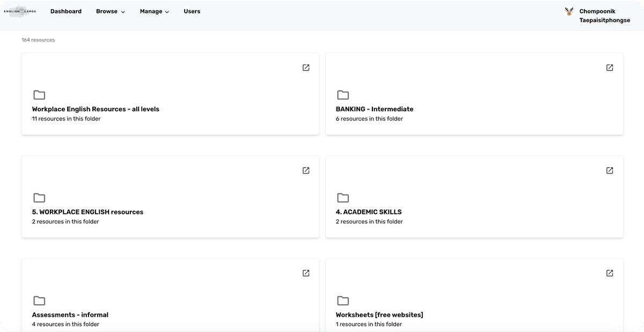Open external link icon on BANKING - Intermediate card
The height and width of the screenshot is (332, 644).
[x=610, y=68]
